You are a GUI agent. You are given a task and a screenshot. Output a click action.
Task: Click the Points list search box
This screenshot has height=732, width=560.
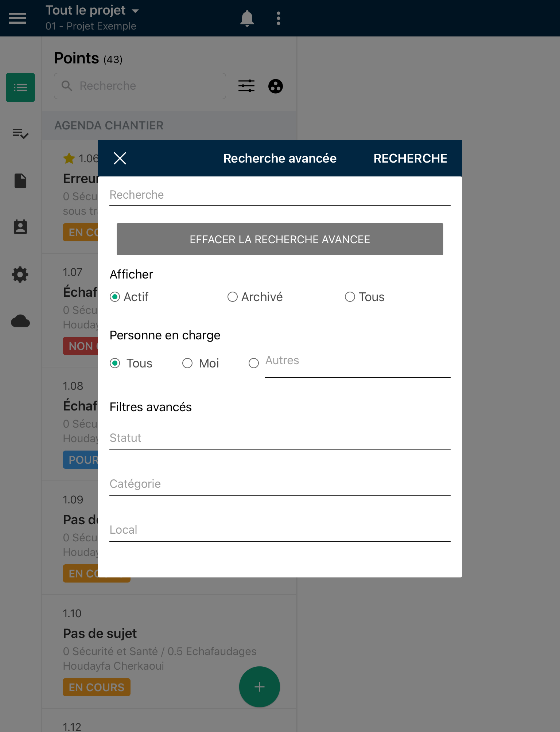pos(140,86)
